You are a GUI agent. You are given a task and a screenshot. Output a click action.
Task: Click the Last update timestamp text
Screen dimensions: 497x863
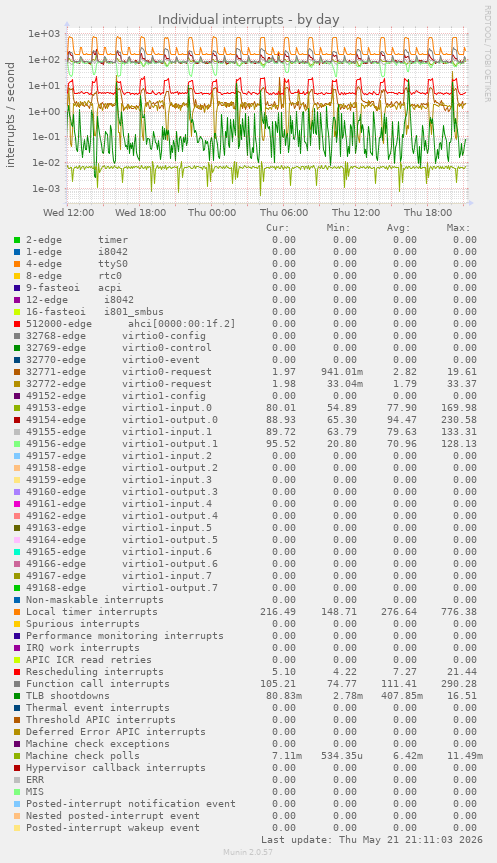pyautogui.click(x=372, y=840)
